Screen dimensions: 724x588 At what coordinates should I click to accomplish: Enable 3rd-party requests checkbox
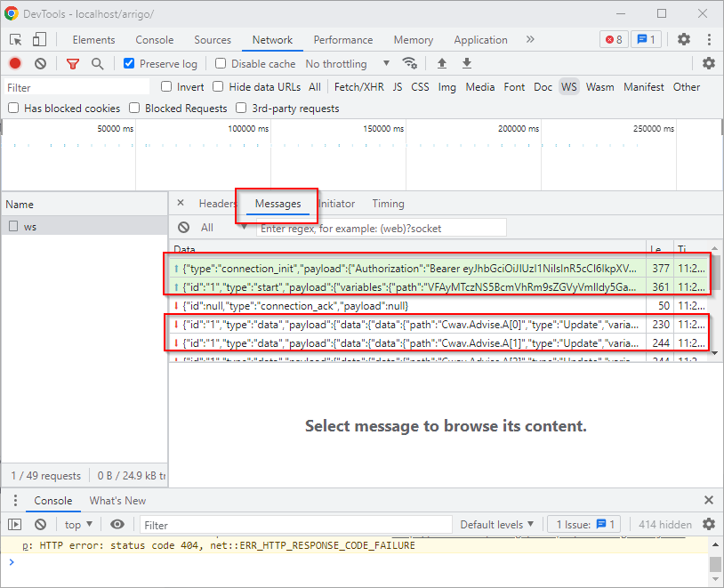click(241, 108)
